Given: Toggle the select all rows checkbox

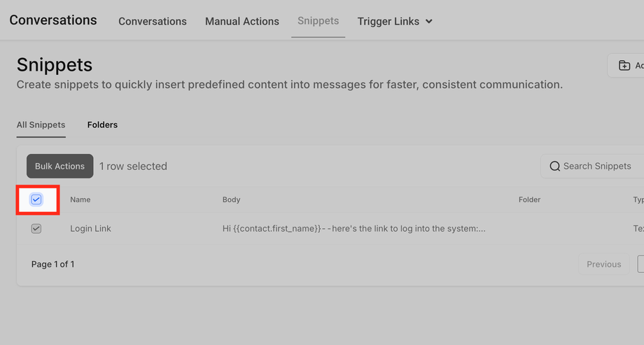Looking at the screenshot, I should [x=36, y=199].
